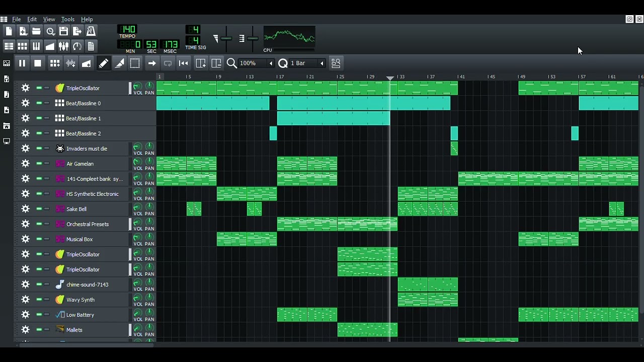Solo the Beat/Bassline 1 track
This screenshot has height=362, width=644.
[x=47, y=118]
